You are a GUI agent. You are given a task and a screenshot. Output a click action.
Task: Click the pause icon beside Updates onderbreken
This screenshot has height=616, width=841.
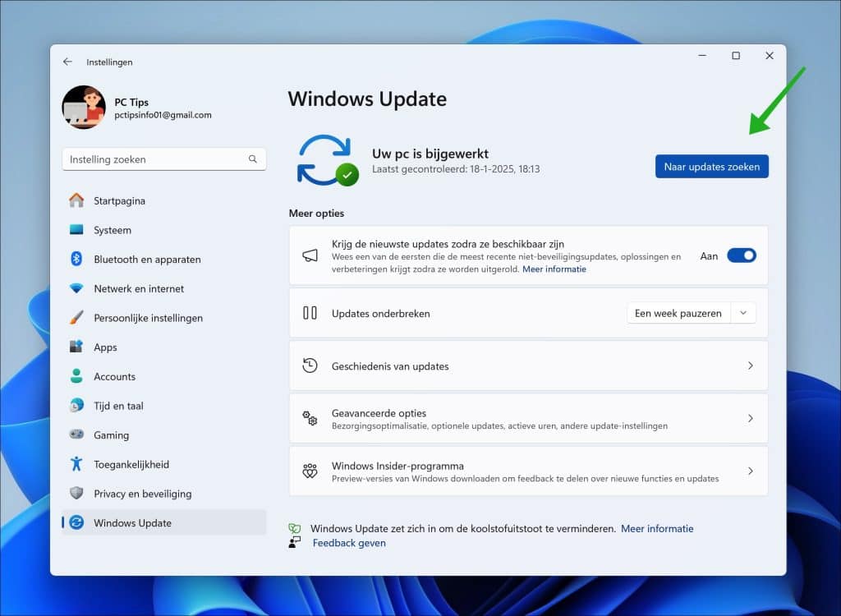tap(310, 313)
